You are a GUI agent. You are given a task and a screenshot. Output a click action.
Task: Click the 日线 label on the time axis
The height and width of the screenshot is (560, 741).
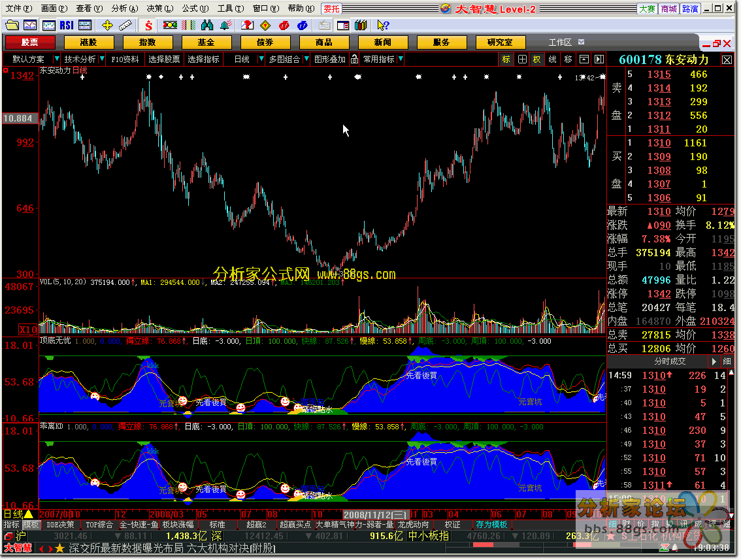(x=18, y=514)
